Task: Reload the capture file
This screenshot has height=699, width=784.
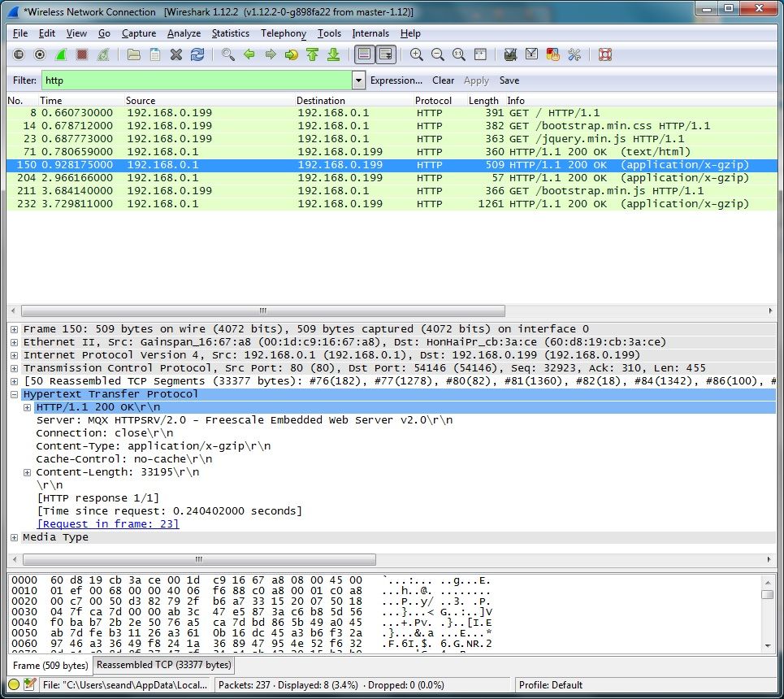Action: point(197,54)
